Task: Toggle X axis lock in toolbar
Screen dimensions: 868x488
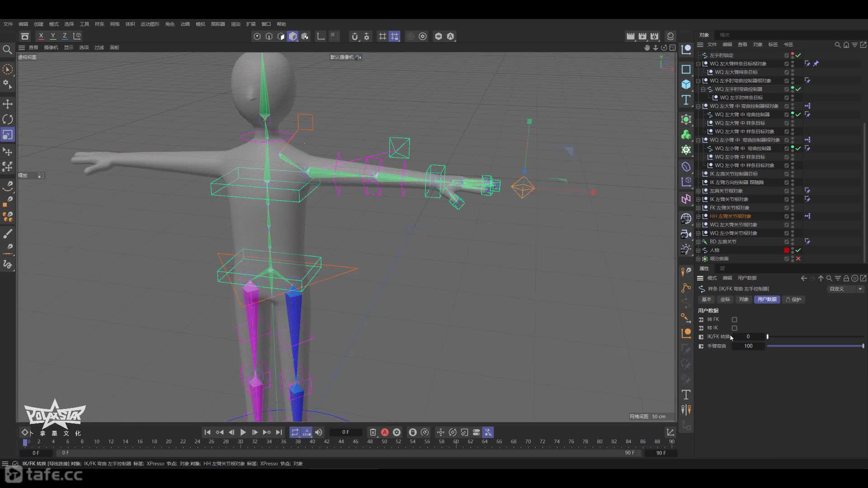Action: (x=41, y=36)
